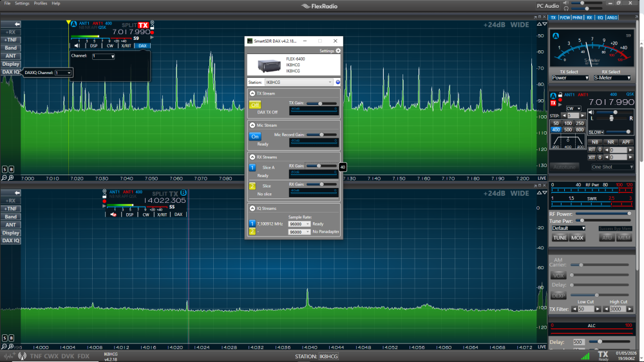
Task: Open the DAXIQ Channel dropdown
Action: click(x=63, y=73)
